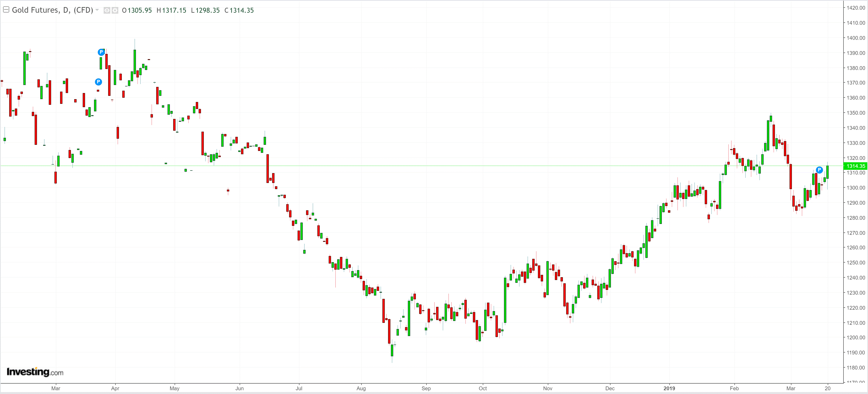Click the open price value O1305.95
The image size is (868, 394).
[x=137, y=10]
